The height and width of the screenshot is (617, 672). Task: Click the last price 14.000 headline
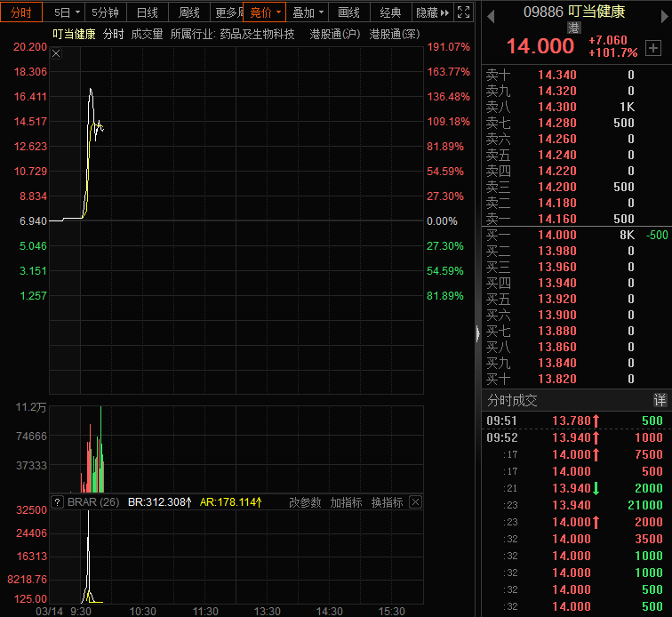pyautogui.click(x=540, y=46)
